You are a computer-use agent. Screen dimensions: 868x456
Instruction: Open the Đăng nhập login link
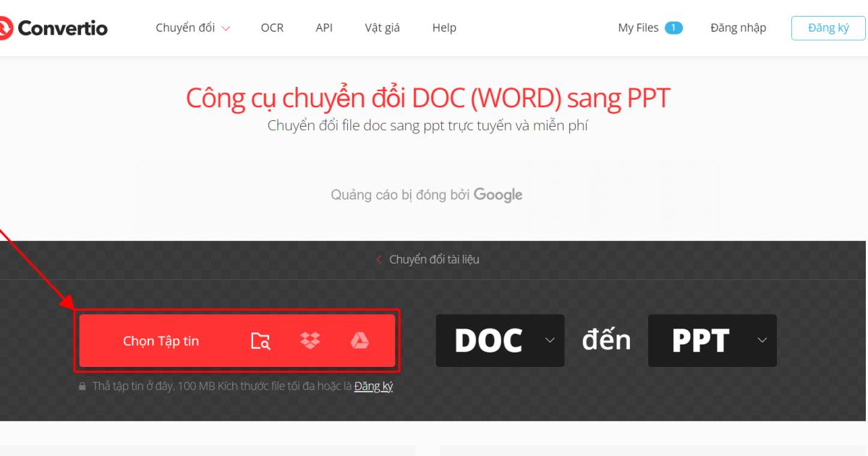click(x=738, y=28)
